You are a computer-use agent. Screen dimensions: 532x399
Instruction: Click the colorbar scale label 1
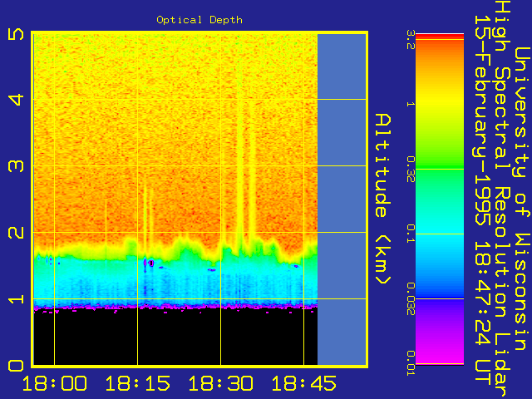click(411, 104)
